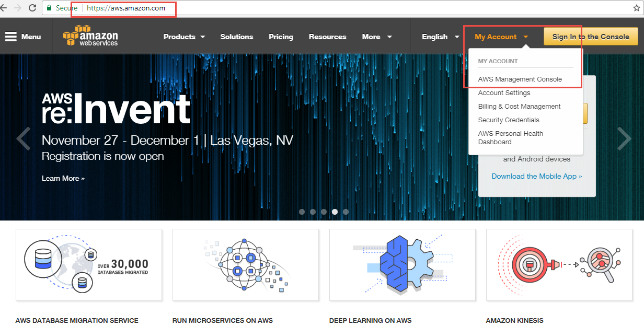Click the Amazon Web Services logo
This screenshot has width=644, height=326.
click(x=90, y=37)
